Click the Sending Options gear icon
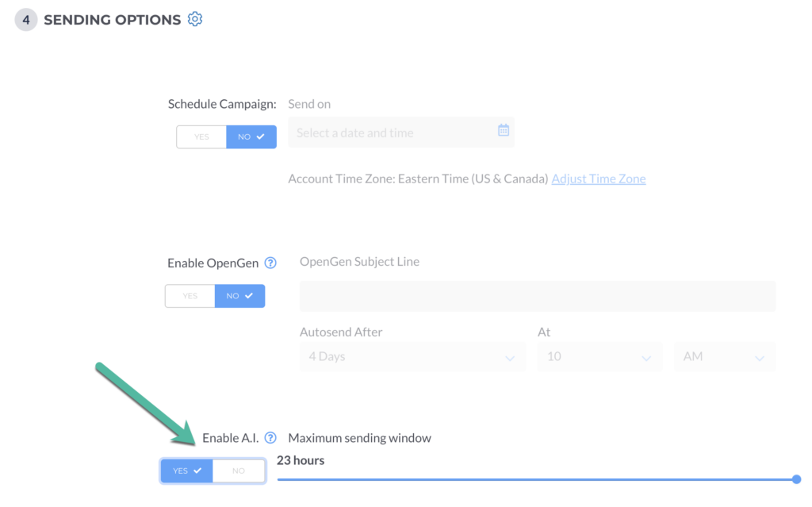 pyautogui.click(x=195, y=19)
